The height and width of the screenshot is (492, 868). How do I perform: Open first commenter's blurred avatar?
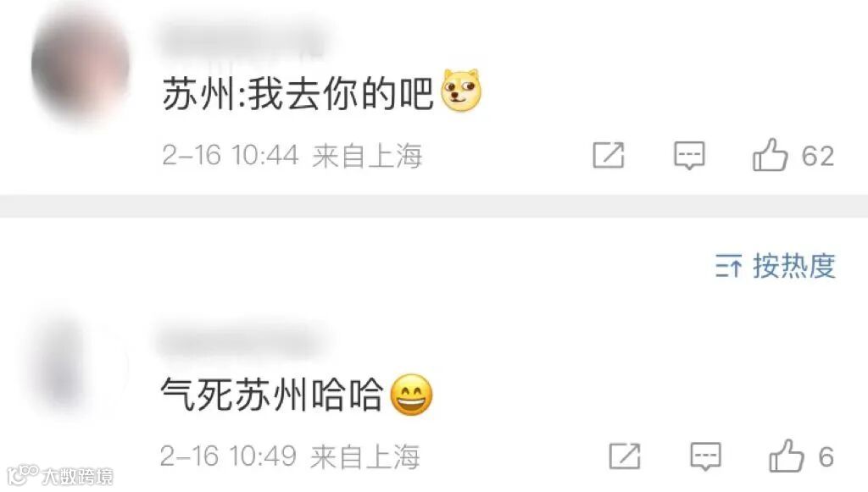pyautogui.click(x=81, y=64)
